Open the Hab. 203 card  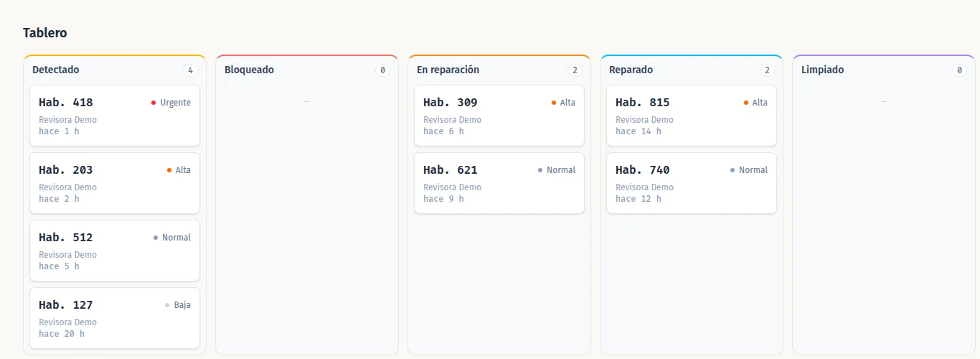click(115, 183)
